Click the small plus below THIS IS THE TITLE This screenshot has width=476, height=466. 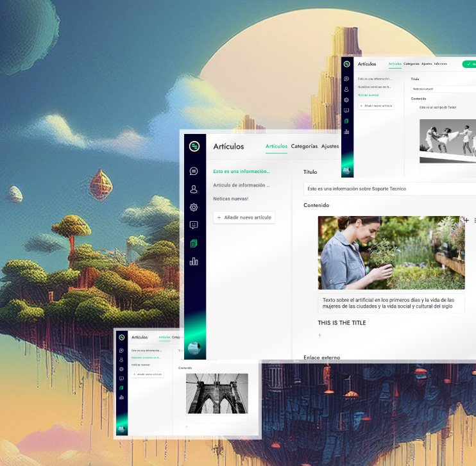(320, 335)
